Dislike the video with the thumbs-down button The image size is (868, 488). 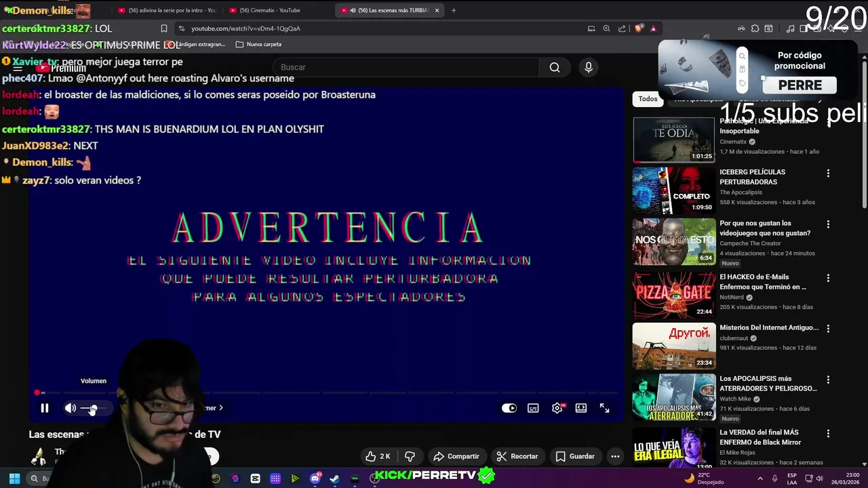(x=410, y=456)
